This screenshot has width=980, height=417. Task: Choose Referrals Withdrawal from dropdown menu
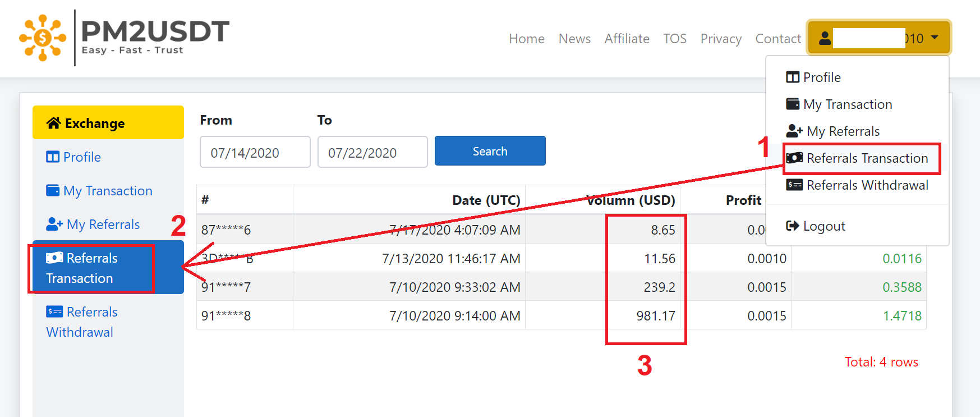(867, 185)
